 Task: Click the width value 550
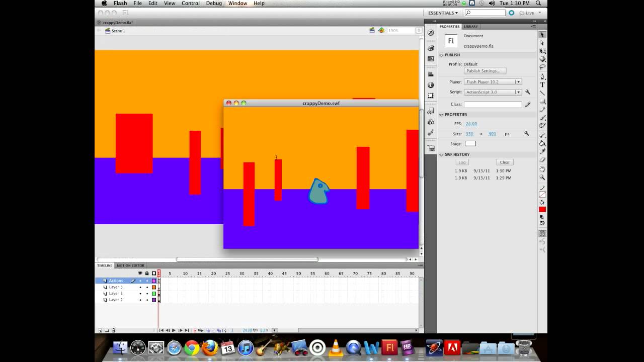(x=469, y=134)
